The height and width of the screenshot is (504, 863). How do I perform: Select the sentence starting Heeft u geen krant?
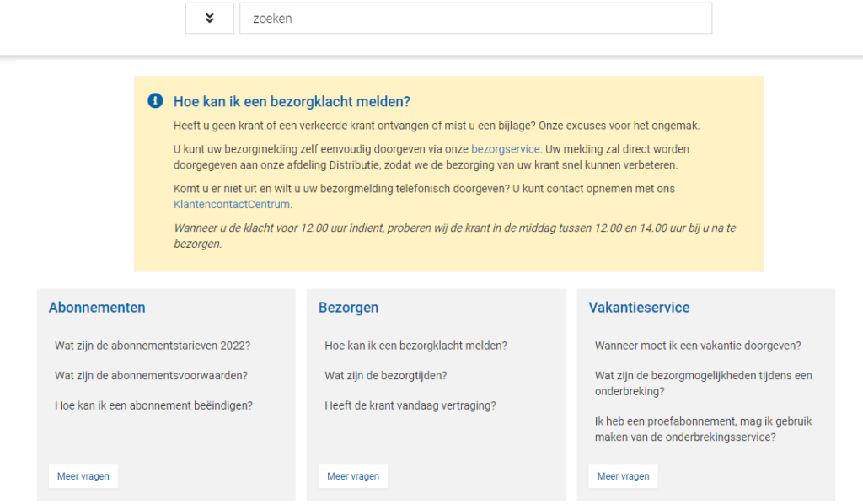pyautogui.click(x=437, y=126)
